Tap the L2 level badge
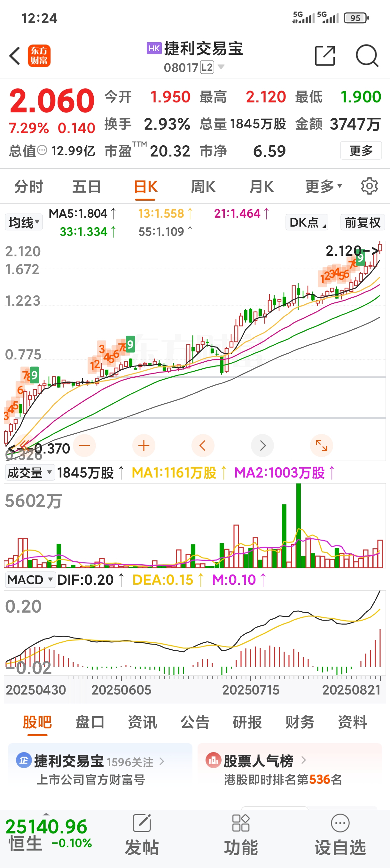 click(x=207, y=68)
